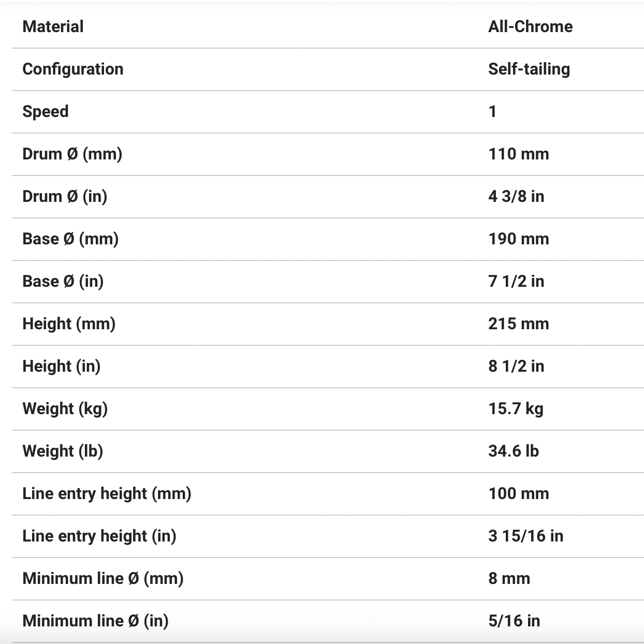Select the All-Chrome material value
The width and height of the screenshot is (644, 644).
[x=530, y=26]
